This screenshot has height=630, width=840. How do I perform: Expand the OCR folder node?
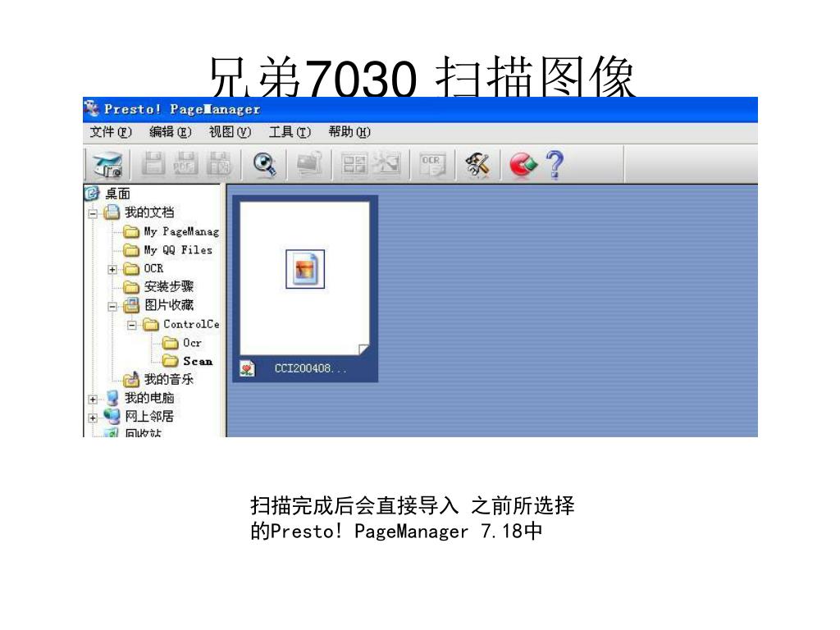tap(112, 269)
